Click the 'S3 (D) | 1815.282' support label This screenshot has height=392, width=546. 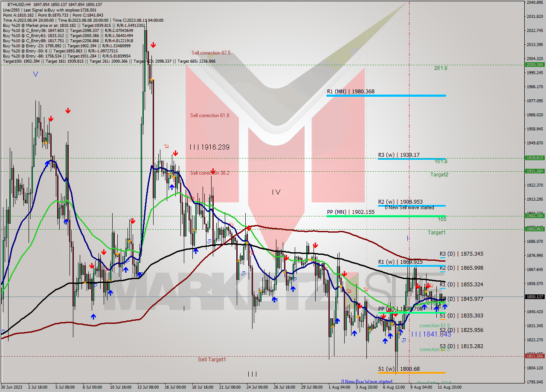(x=462, y=346)
